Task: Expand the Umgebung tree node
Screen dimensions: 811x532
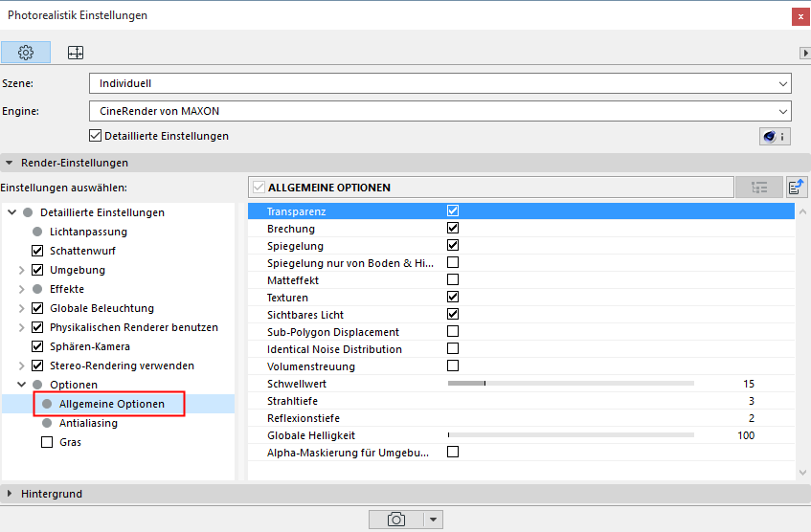Action: tap(22, 270)
